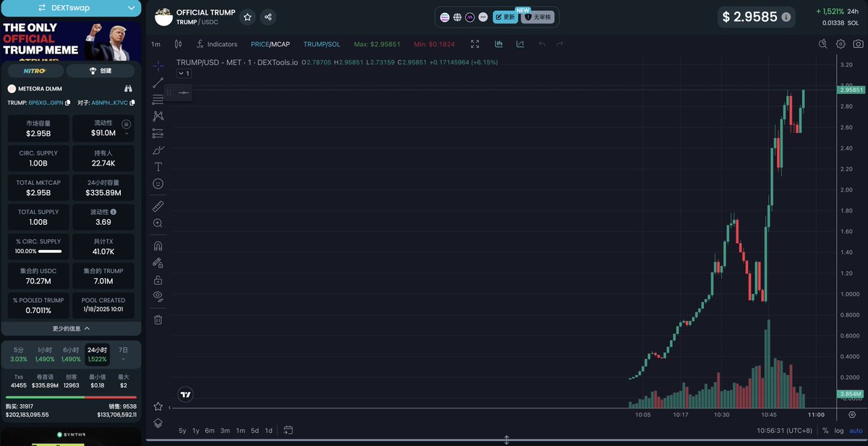Open the website globe link
This screenshot has height=446, width=868.
pyautogui.click(x=457, y=17)
